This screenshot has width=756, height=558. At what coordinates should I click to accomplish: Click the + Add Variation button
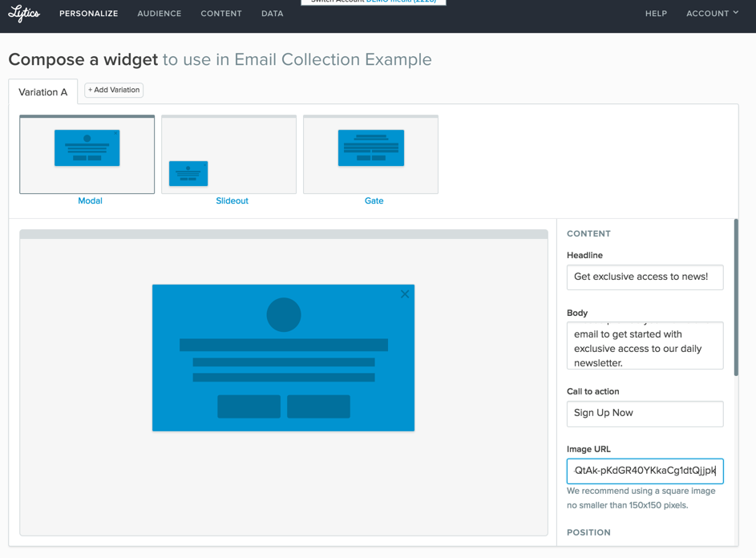[114, 90]
